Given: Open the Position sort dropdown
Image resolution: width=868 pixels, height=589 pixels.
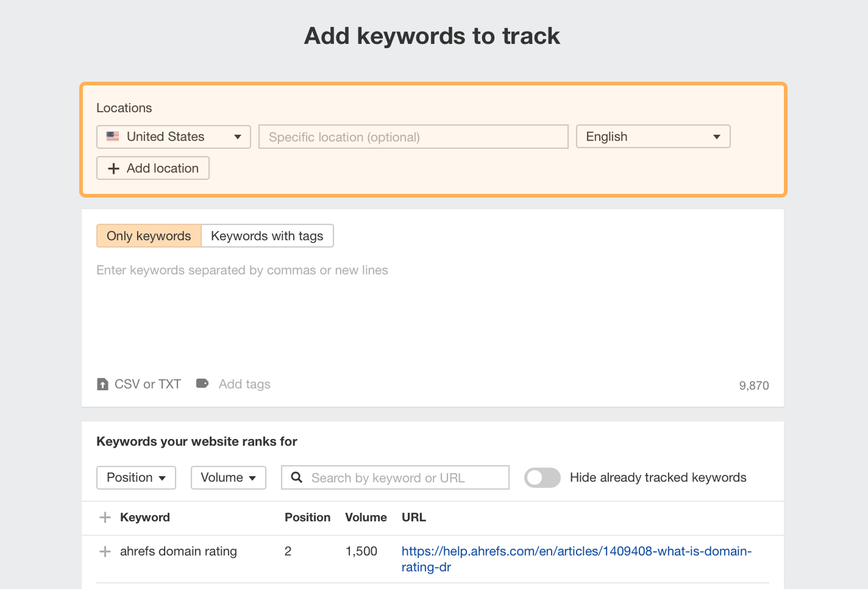Looking at the screenshot, I should tap(136, 477).
